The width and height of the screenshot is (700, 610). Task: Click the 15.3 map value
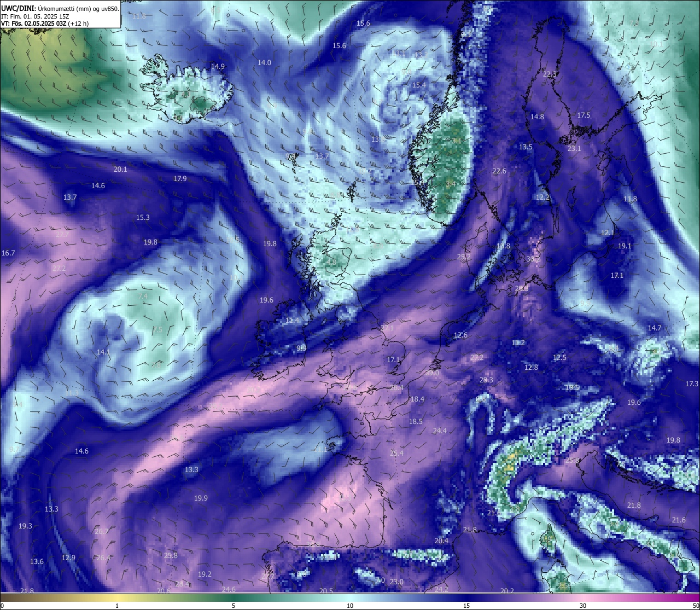[x=143, y=218]
